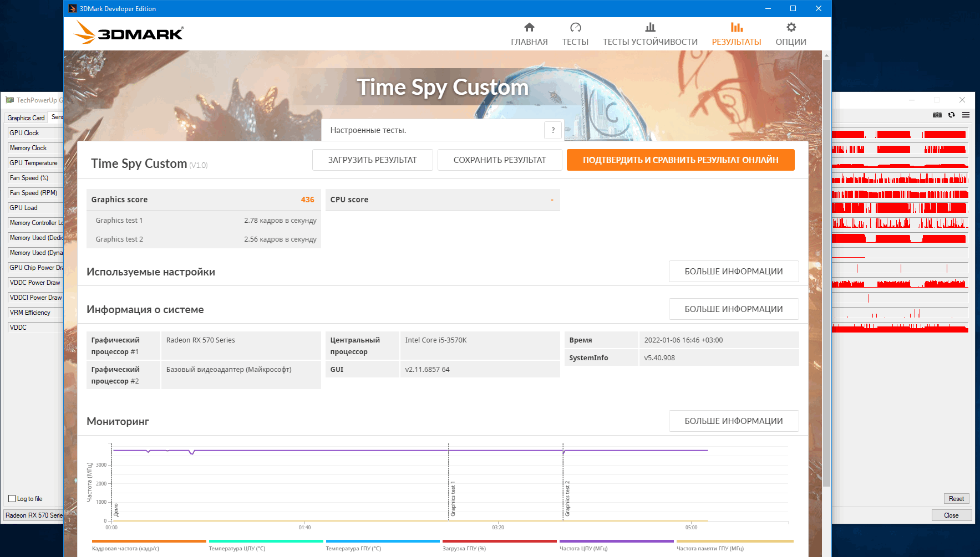This screenshot has height=557, width=980.
Task: Select the Загрузка ГПУ red legend line
Action: click(500, 541)
